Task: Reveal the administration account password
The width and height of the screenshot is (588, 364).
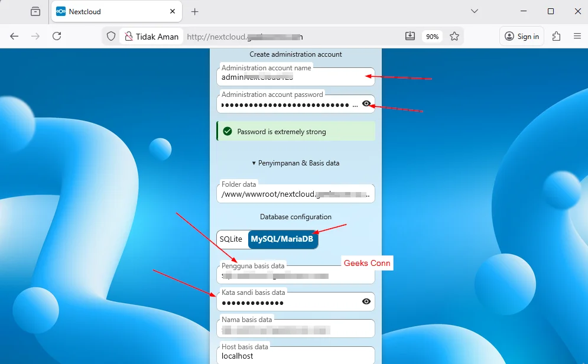Action: click(x=367, y=103)
